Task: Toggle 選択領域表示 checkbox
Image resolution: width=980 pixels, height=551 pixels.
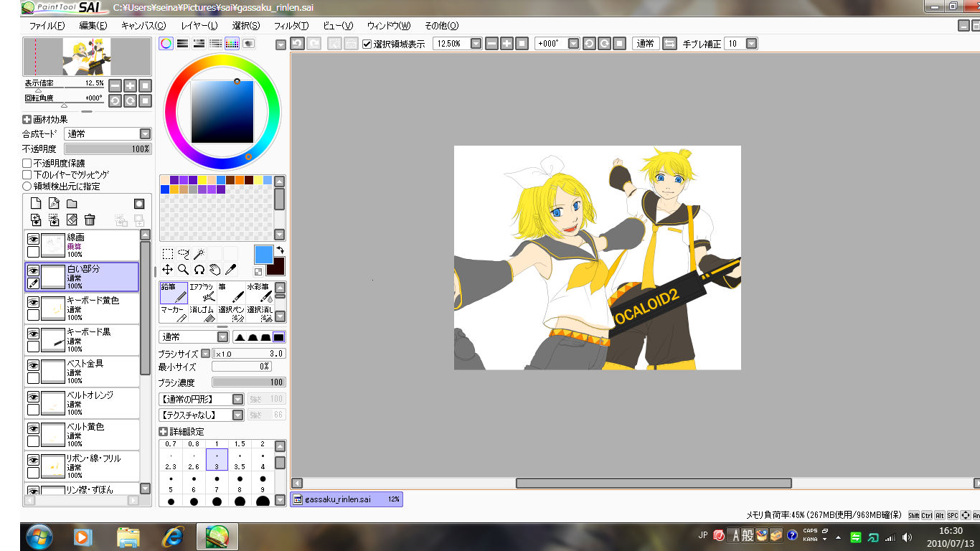Action: click(x=367, y=44)
